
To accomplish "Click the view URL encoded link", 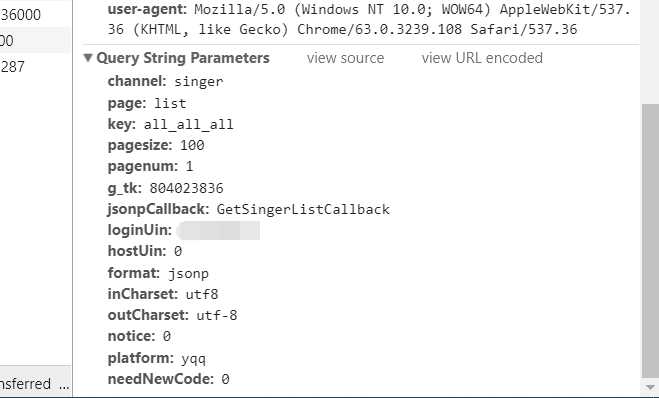I will pos(482,58).
